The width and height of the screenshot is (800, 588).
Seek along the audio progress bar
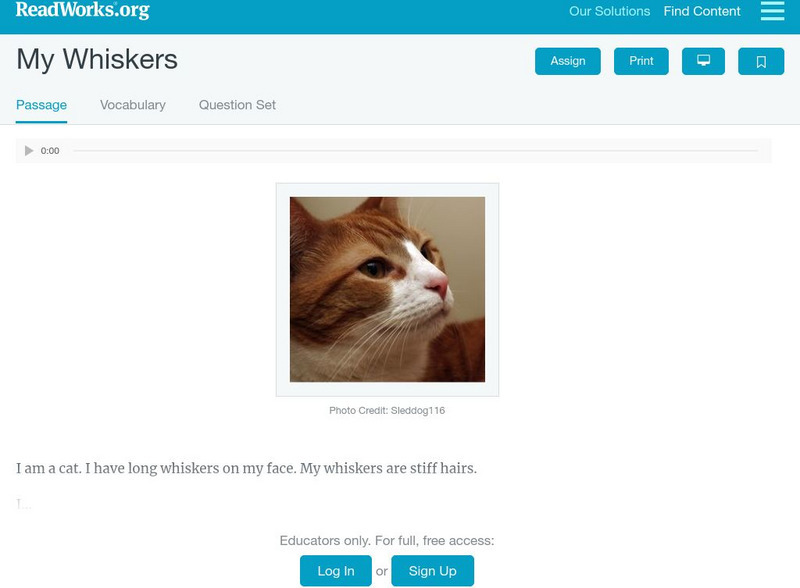pos(415,151)
